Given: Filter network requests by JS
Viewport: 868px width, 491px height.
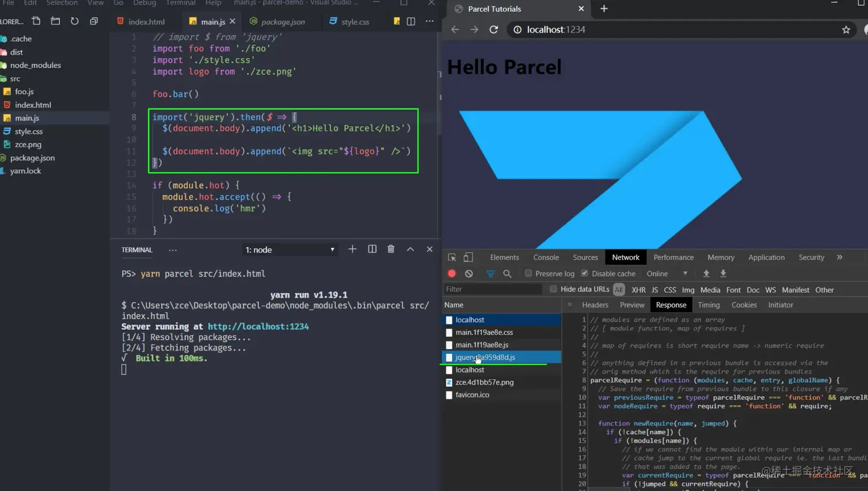Looking at the screenshot, I should (654, 290).
